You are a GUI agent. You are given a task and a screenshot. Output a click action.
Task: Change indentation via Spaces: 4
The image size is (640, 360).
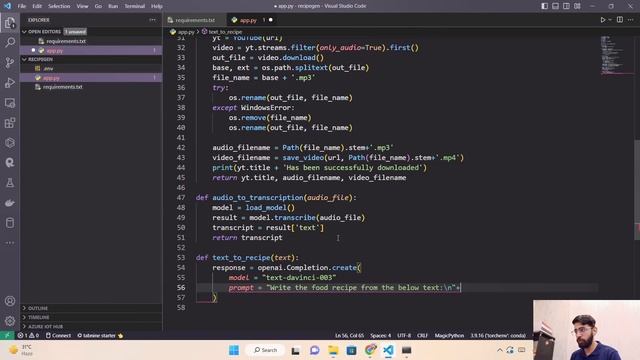(380, 336)
